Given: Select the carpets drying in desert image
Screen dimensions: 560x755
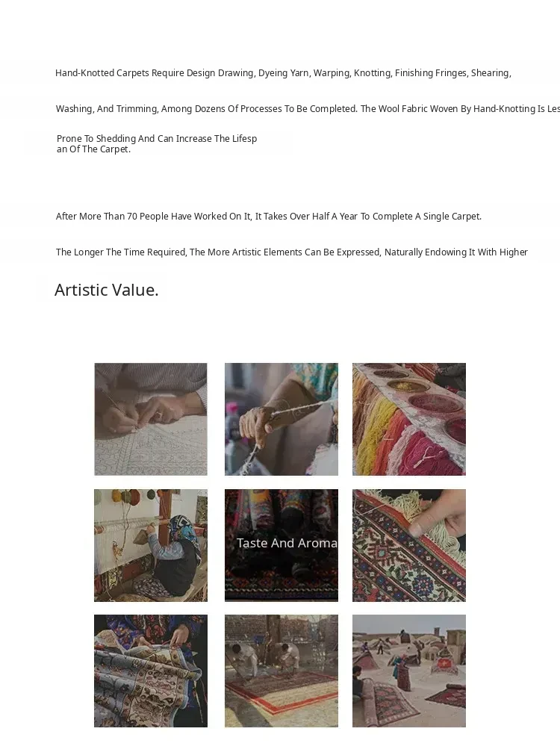Looking at the screenshot, I should point(409,671).
